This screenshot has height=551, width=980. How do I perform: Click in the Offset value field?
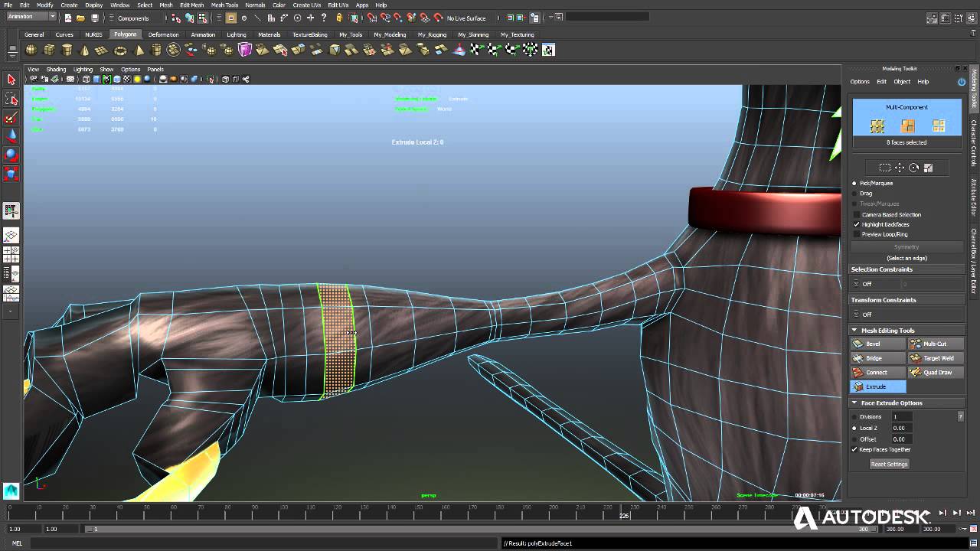point(901,439)
